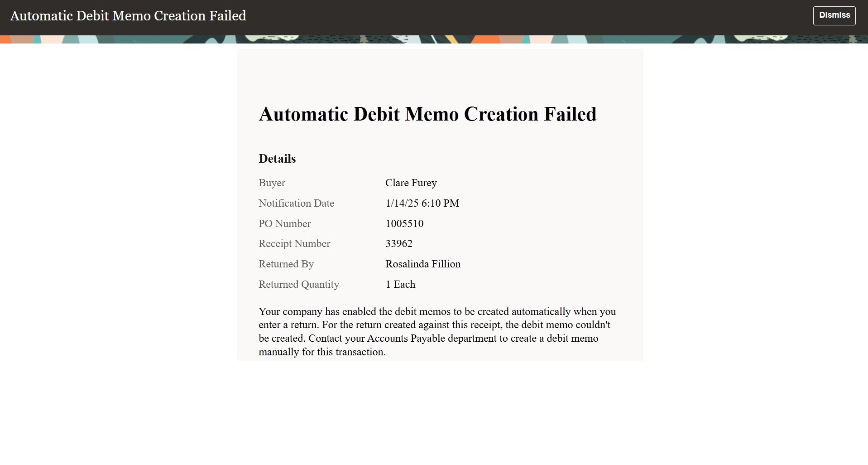Click the Receipt Number value 33962
This screenshot has height=465, width=868.
398,243
